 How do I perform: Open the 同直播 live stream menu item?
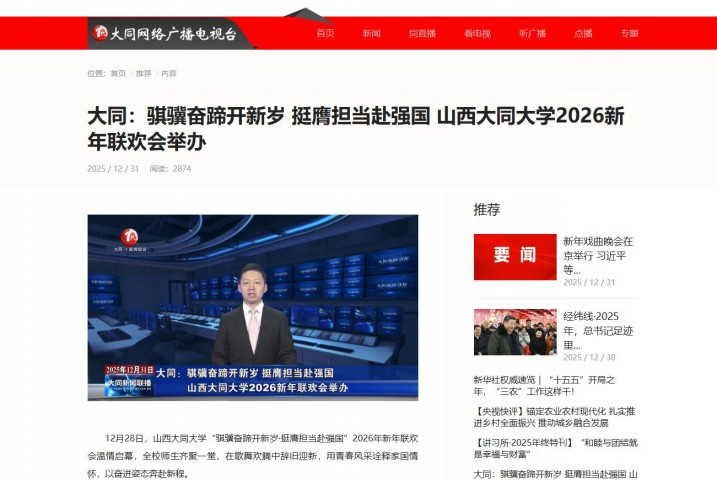[422, 33]
